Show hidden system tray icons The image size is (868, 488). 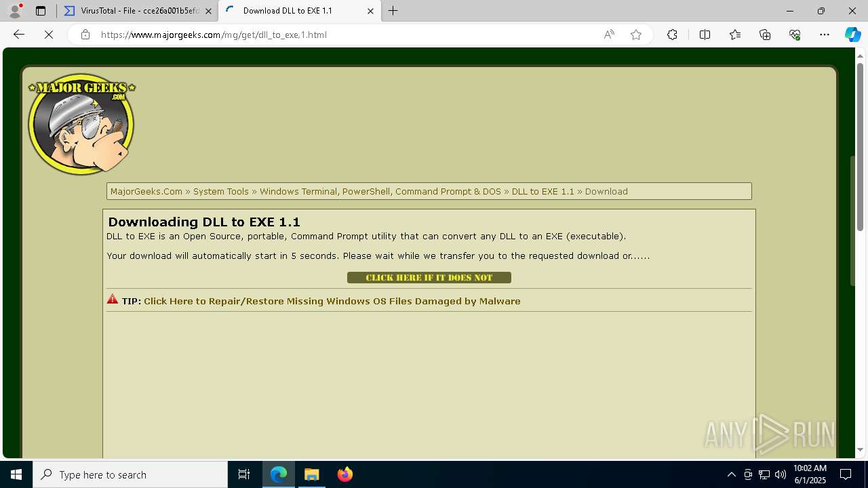731,474
